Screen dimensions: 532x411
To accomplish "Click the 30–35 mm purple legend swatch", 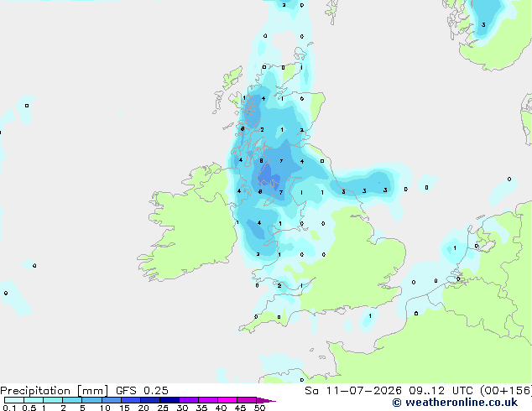I will tap(189, 400).
